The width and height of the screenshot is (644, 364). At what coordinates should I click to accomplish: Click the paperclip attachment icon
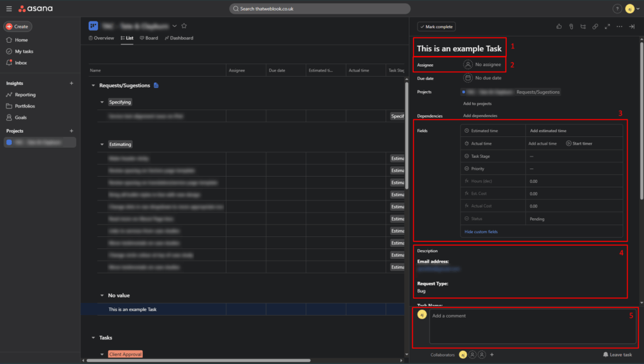pyautogui.click(x=571, y=26)
